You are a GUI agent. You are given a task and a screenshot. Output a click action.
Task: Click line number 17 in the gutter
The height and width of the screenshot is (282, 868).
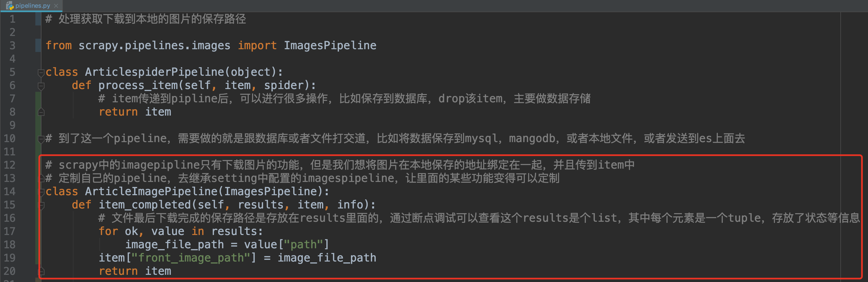coord(9,231)
